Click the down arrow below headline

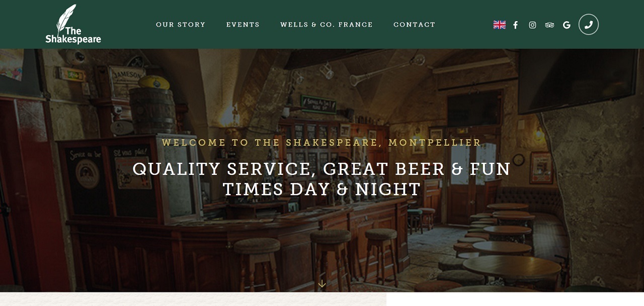coord(322,284)
